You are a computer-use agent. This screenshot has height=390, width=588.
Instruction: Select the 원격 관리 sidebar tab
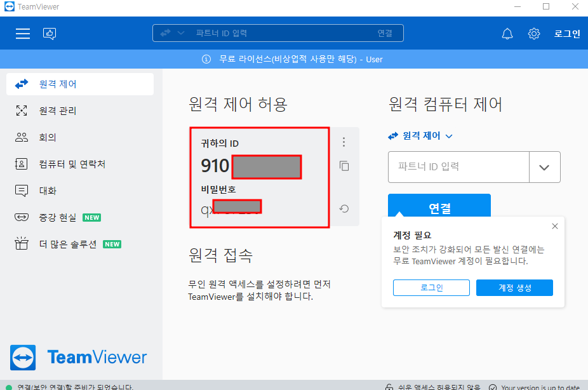80,111
